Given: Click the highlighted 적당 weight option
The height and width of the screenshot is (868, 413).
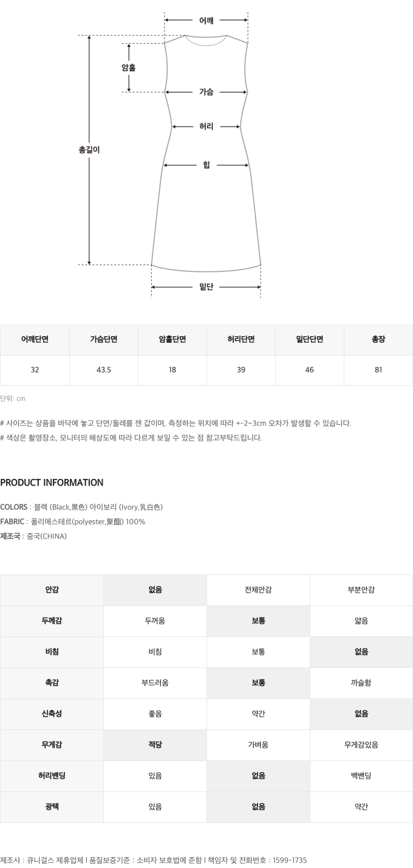Looking at the screenshot, I should [155, 745].
